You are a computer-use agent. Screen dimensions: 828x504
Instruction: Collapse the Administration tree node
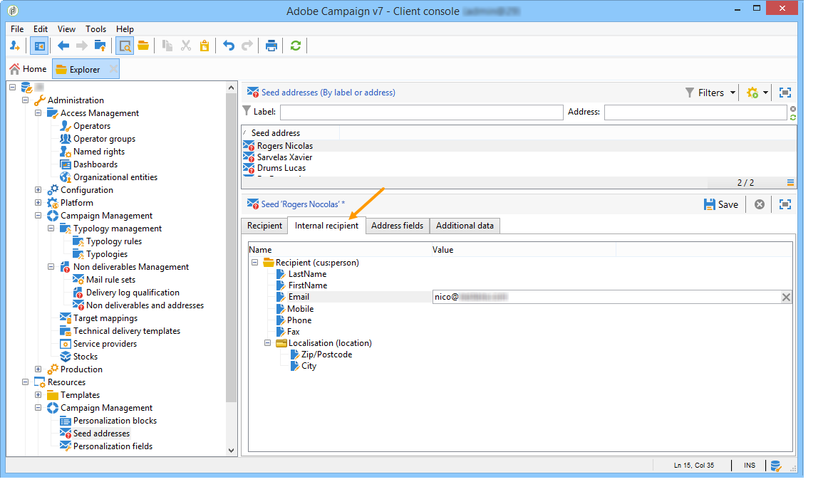[x=26, y=100]
